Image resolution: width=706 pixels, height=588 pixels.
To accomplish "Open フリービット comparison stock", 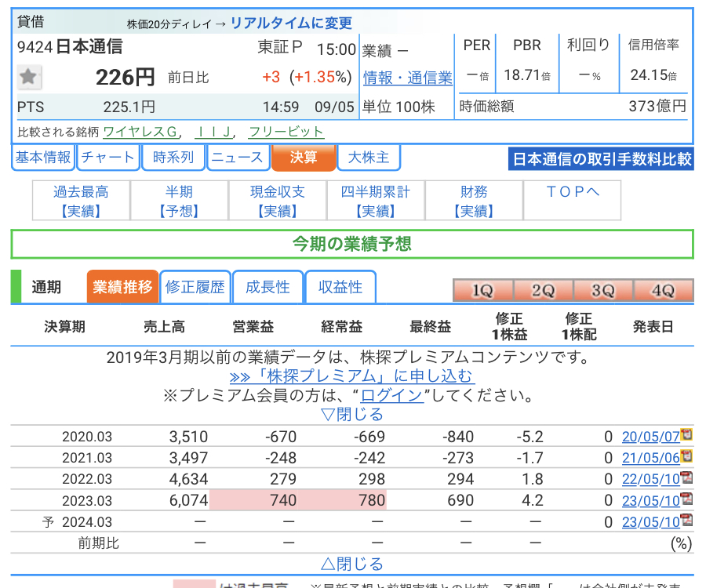I will 286,132.
